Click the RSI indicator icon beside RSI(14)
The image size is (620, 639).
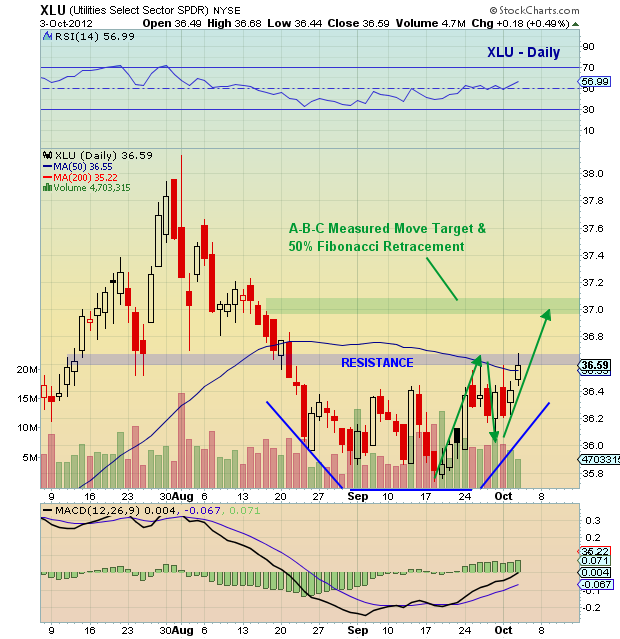47,36
